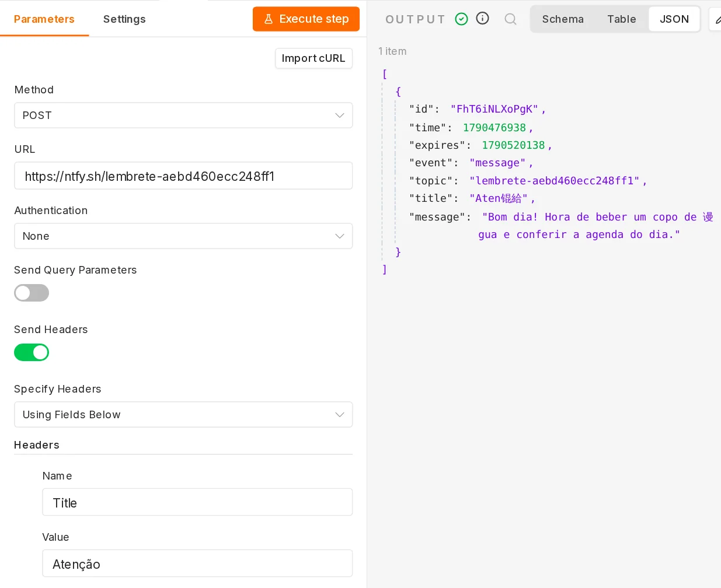721x588 pixels.
Task: Click the time value 1790476938
Action: [494, 128]
